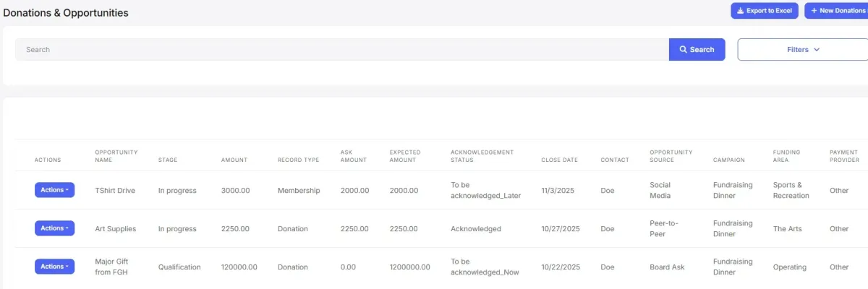Click the Operating funding area cell
Image resolution: width=868 pixels, height=289 pixels.
[x=790, y=267]
